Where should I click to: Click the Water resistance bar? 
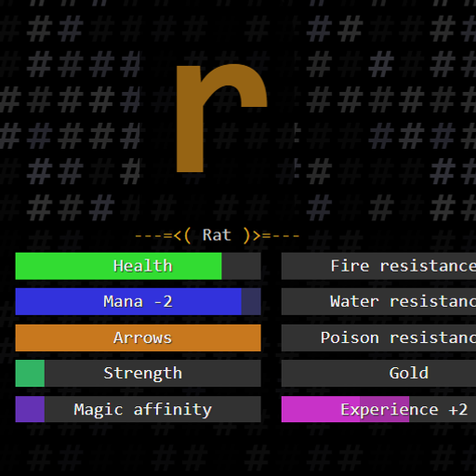[378, 301]
